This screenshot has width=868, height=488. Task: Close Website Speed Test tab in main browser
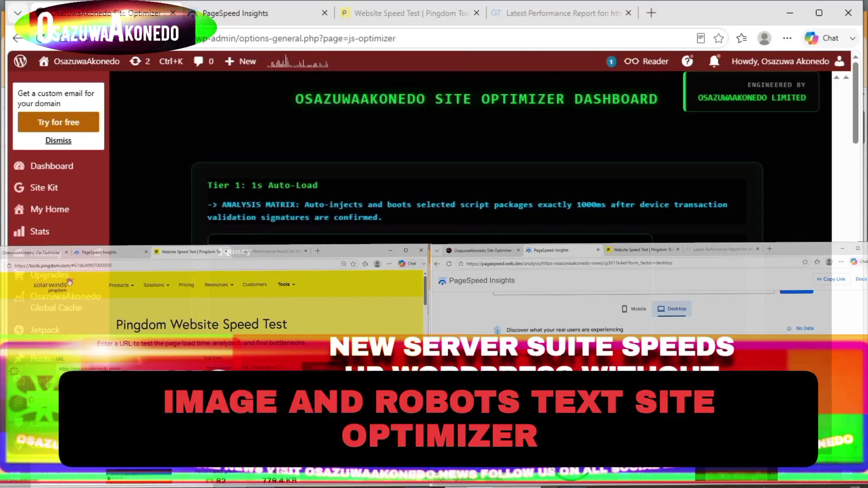(476, 13)
